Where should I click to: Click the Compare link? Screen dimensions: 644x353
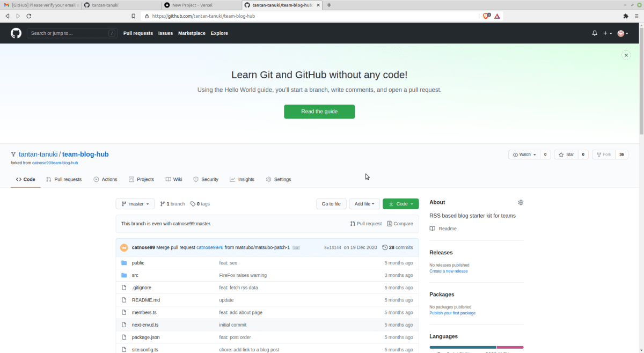pyautogui.click(x=400, y=224)
